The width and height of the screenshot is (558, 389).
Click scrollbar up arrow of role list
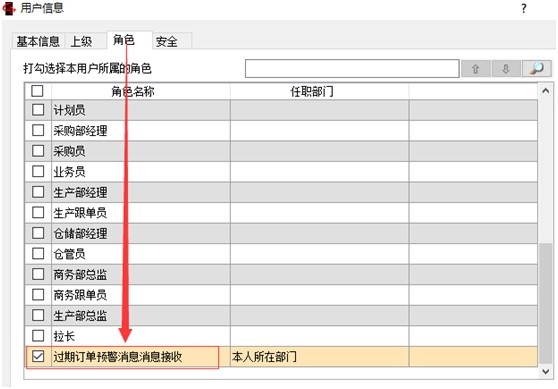546,91
